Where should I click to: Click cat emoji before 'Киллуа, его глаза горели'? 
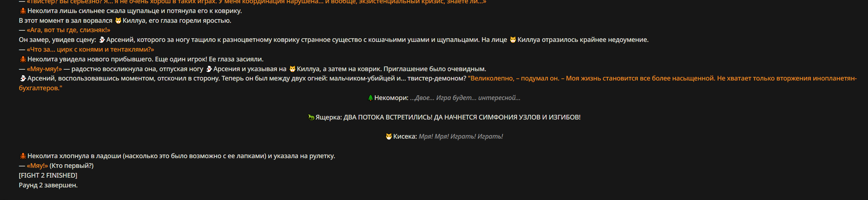tap(118, 21)
